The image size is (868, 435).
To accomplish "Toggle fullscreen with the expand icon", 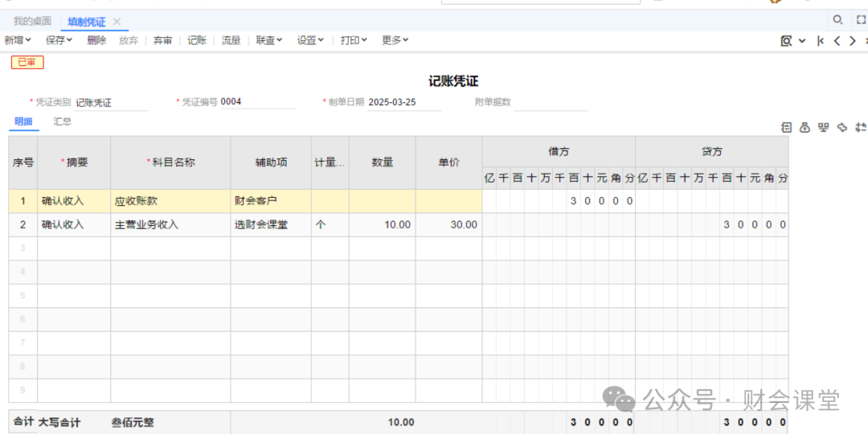I will (861, 20).
